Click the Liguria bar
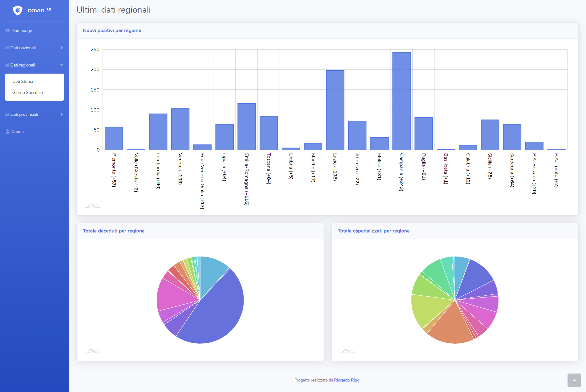This screenshot has width=586, height=392. click(x=224, y=137)
